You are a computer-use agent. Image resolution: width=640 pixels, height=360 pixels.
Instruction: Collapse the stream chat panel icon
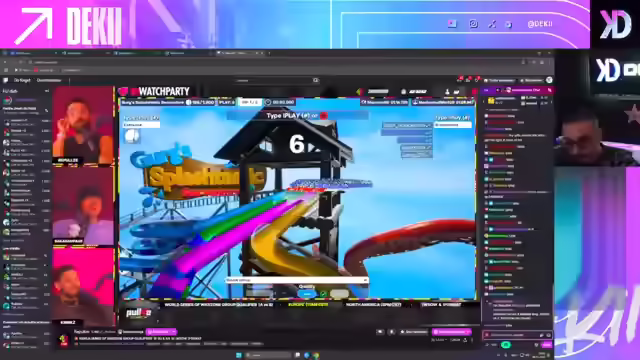click(486, 90)
